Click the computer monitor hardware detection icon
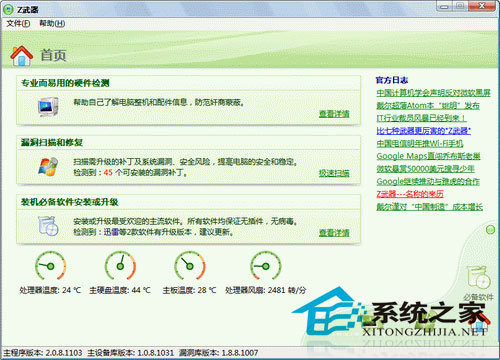The image size is (500, 360). click(48, 107)
